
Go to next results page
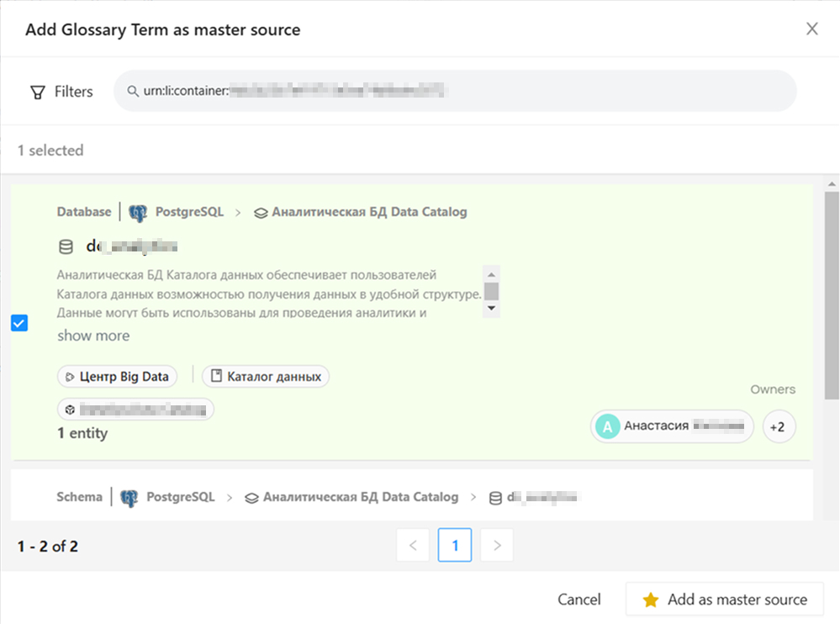(497, 546)
